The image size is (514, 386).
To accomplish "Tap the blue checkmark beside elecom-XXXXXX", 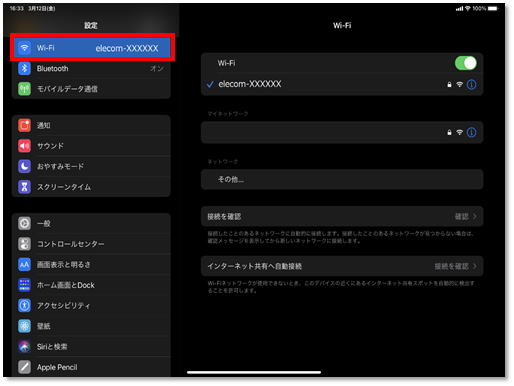I will pos(210,84).
